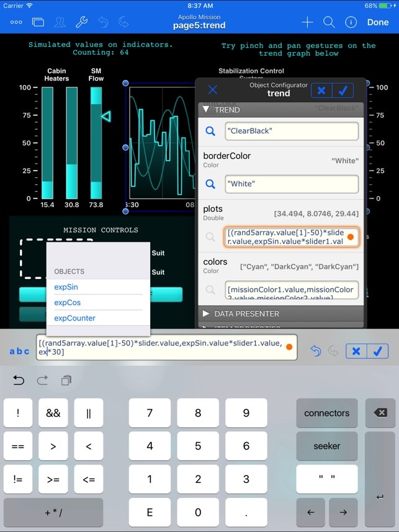Open the wrench tools icon
The width and height of the screenshot is (399, 532).
click(81, 22)
